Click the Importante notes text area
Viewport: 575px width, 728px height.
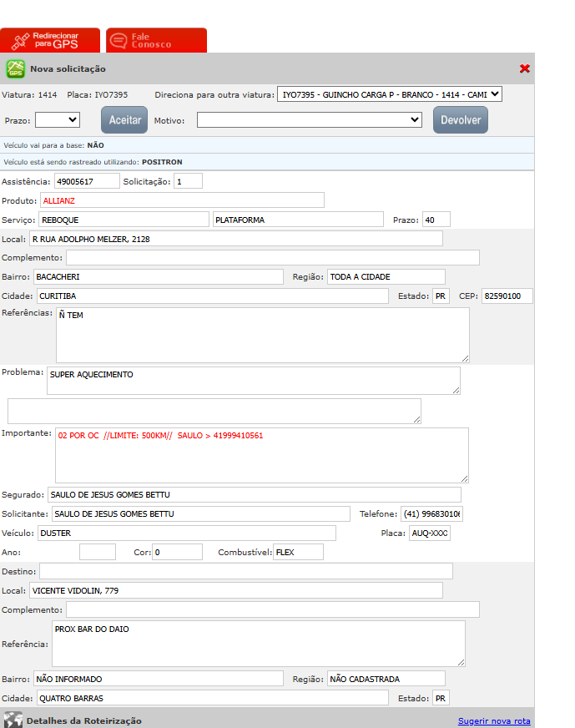(x=261, y=455)
